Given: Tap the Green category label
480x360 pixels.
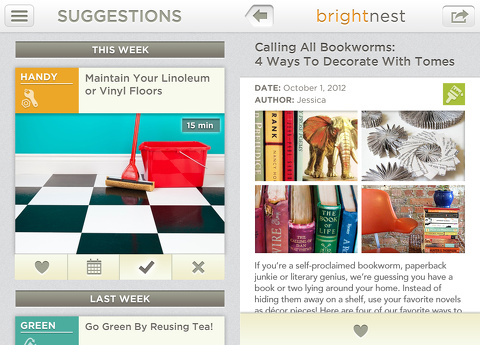Looking at the screenshot, I should coord(38,325).
